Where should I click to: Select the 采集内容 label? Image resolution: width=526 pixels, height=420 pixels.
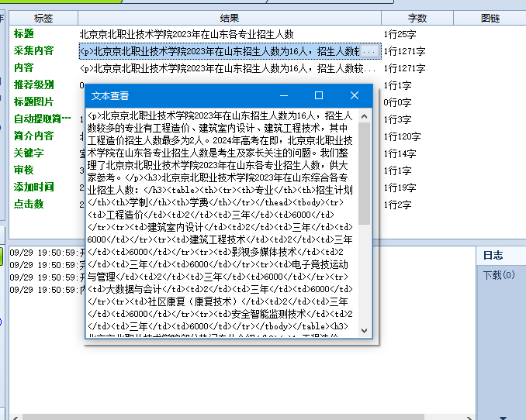33,50
